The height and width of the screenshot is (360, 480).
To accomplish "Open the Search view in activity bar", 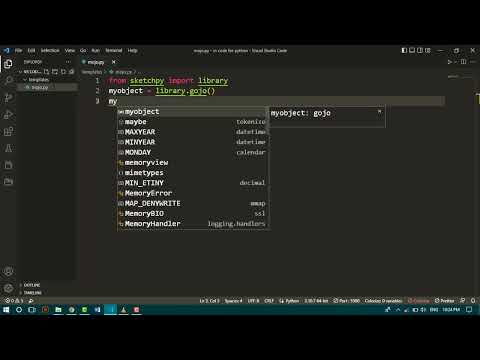I will point(8,80).
